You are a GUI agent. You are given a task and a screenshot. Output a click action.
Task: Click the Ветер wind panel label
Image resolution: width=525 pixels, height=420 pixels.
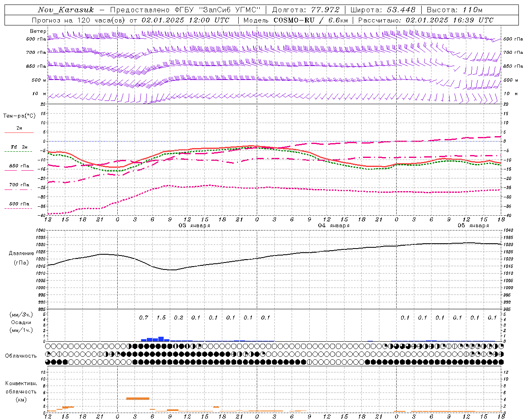(x=38, y=31)
